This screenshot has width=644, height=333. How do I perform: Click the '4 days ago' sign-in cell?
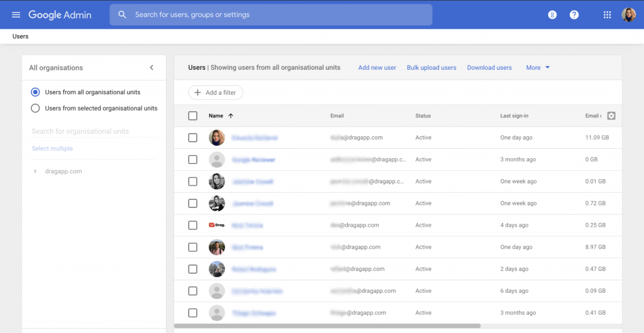pyautogui.click(x=514, y=225)
